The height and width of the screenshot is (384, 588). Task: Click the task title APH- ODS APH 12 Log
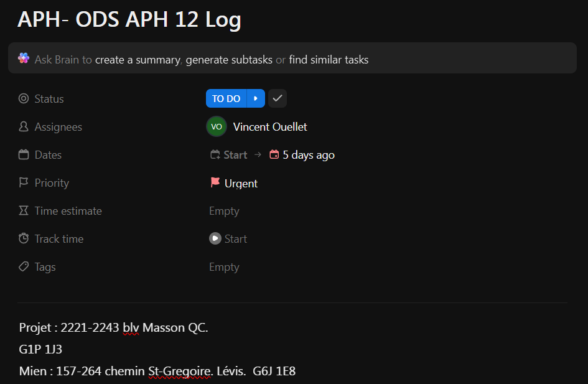[129, 20]
